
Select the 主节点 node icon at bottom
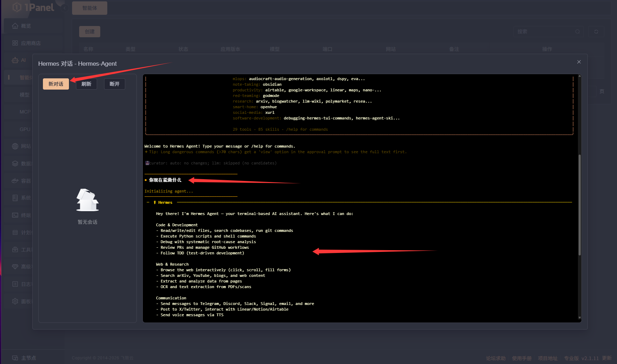pyautogui.click(x=15, y=358)
